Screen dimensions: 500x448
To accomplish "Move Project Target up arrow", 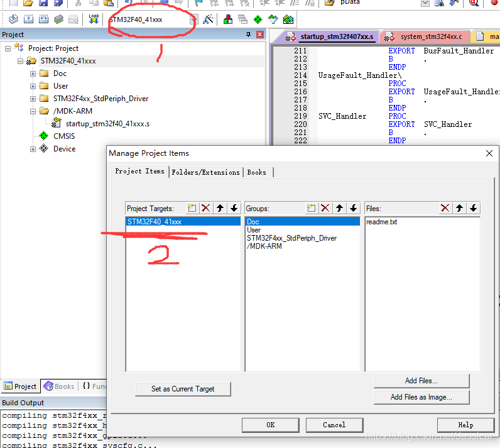I will (x=220, y=208).
